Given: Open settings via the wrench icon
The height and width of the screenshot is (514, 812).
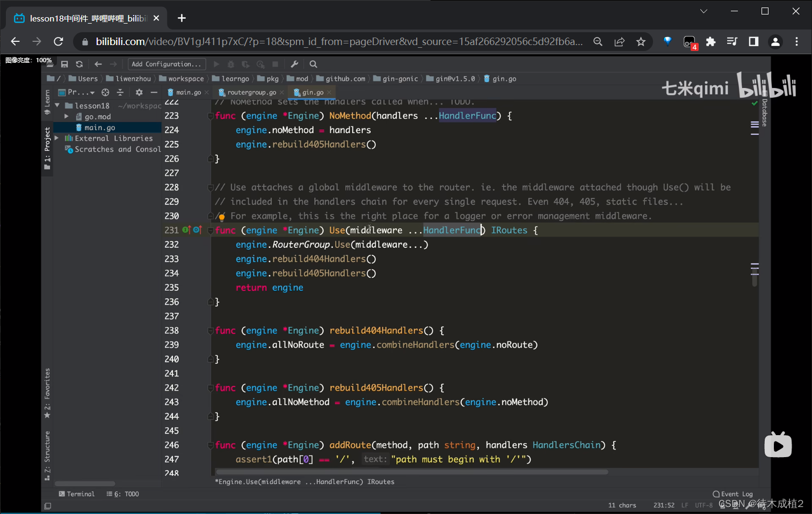Looking at the screenshot, I should coord(294,64).
